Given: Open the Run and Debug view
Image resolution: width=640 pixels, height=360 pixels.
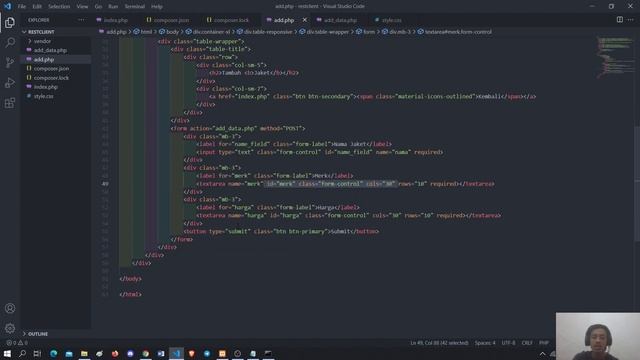Looking at the screenshot, I should pos(10,82).
